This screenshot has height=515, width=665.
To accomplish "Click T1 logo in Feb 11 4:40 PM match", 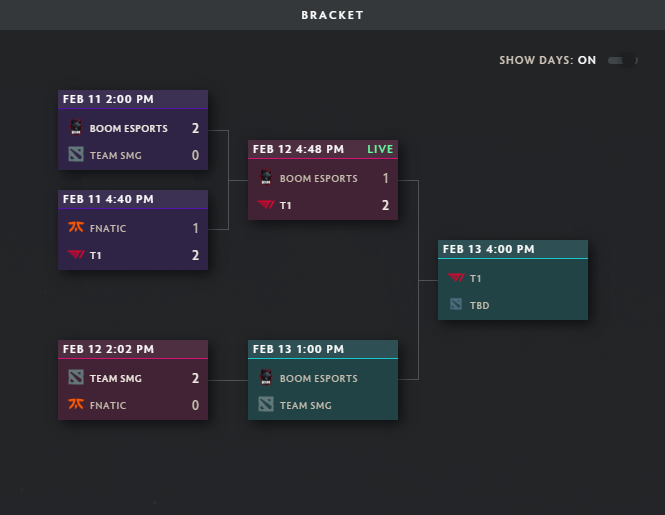I will tap(76, 255).
